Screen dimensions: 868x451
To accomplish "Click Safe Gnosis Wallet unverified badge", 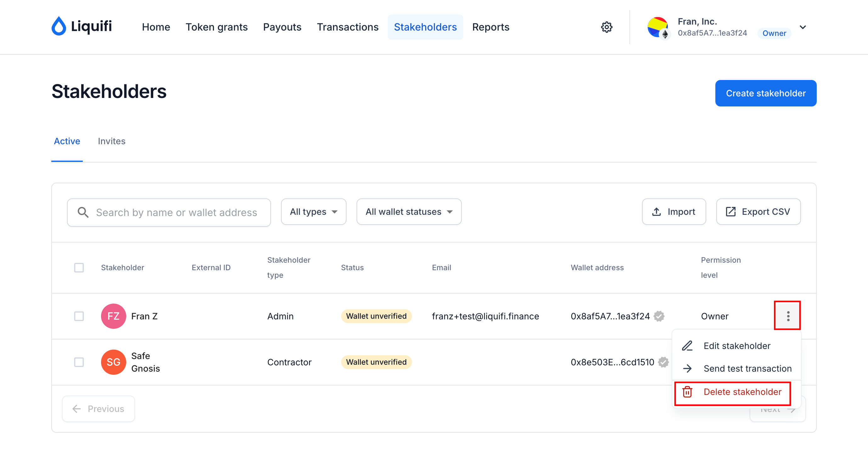I will click(376, 362).
